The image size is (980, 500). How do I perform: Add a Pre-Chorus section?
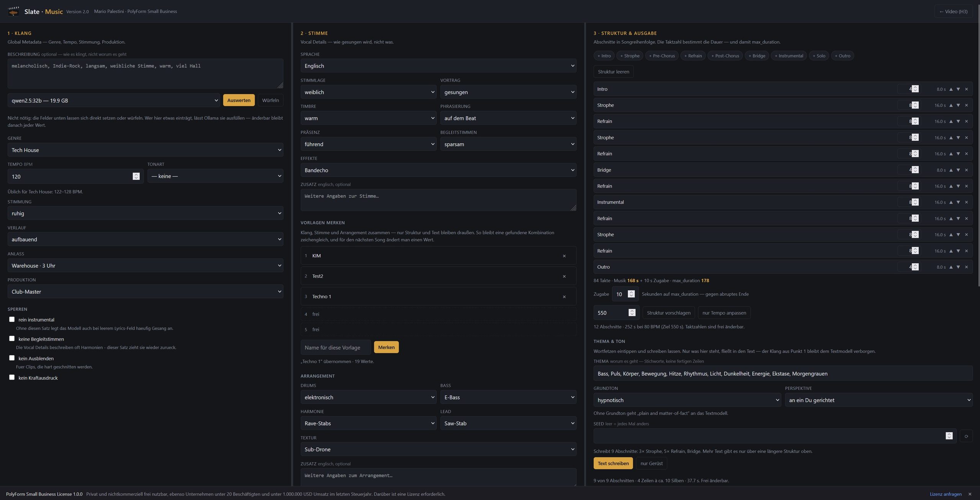662,56
